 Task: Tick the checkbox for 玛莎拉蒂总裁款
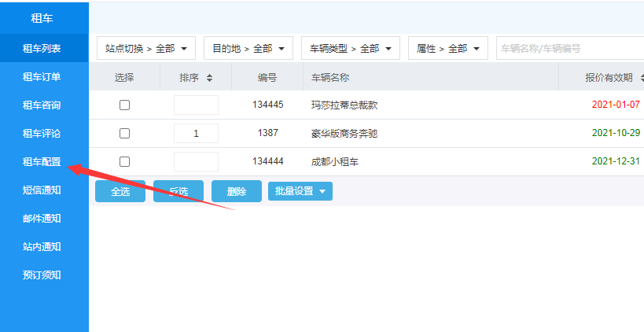tap(124, 105)
